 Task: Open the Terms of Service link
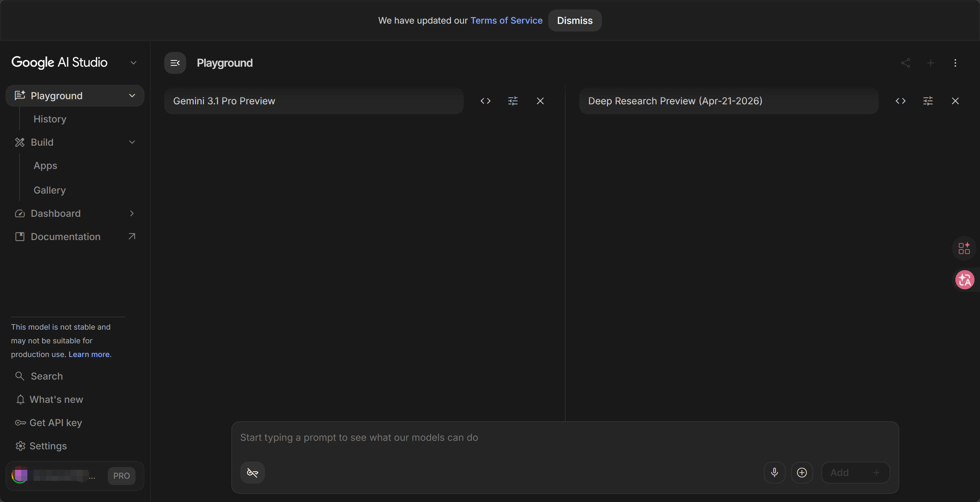coord(506,21)
